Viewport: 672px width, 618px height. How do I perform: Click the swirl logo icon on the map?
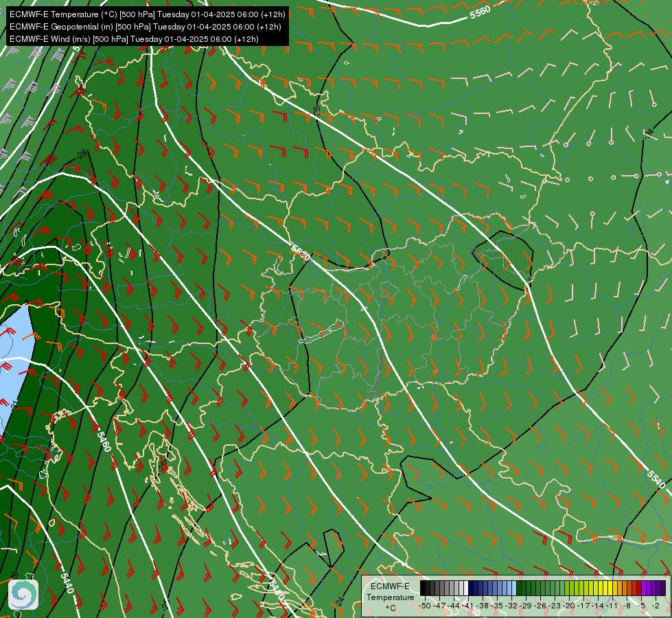pos(23,595)
